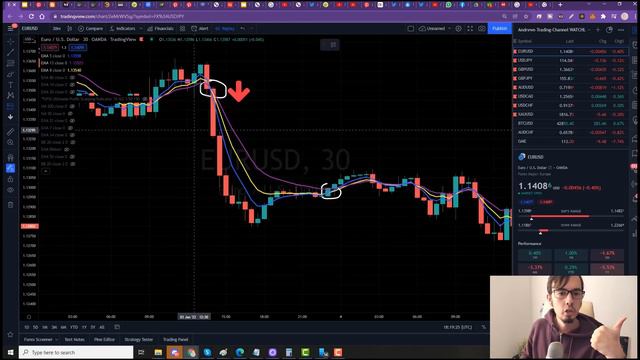
Task: Select the trend line drawing tool
Action: [11, 52]
